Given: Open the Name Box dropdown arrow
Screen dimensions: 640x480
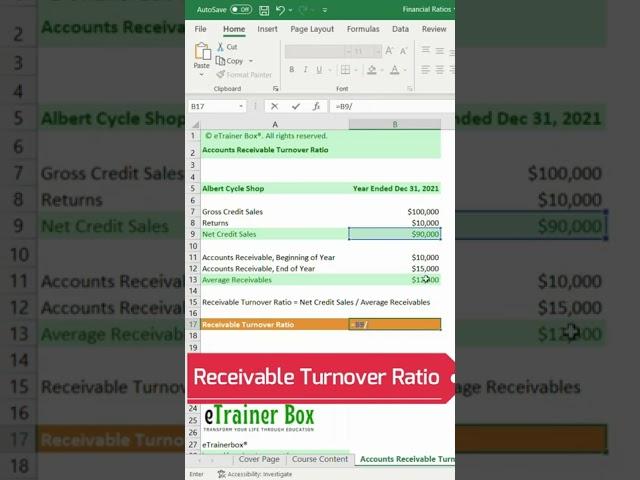Looking at the screenshot, I should tap(241, 107).
